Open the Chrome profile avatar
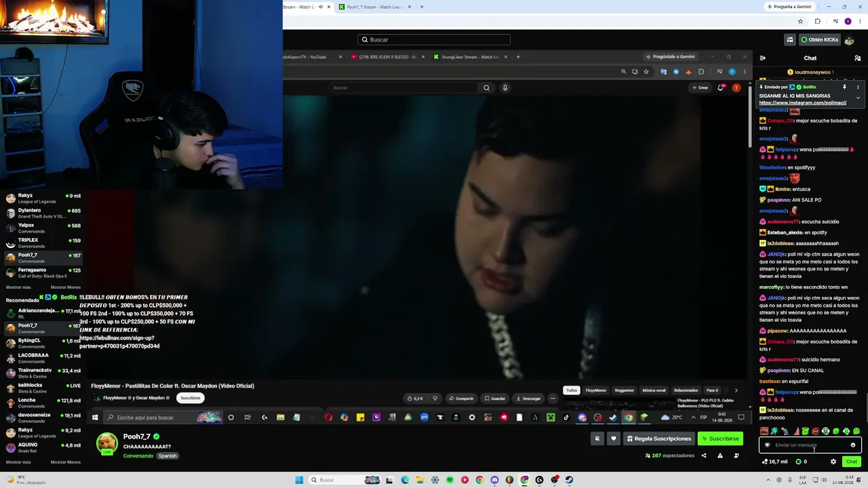 (x=848, y=21)
